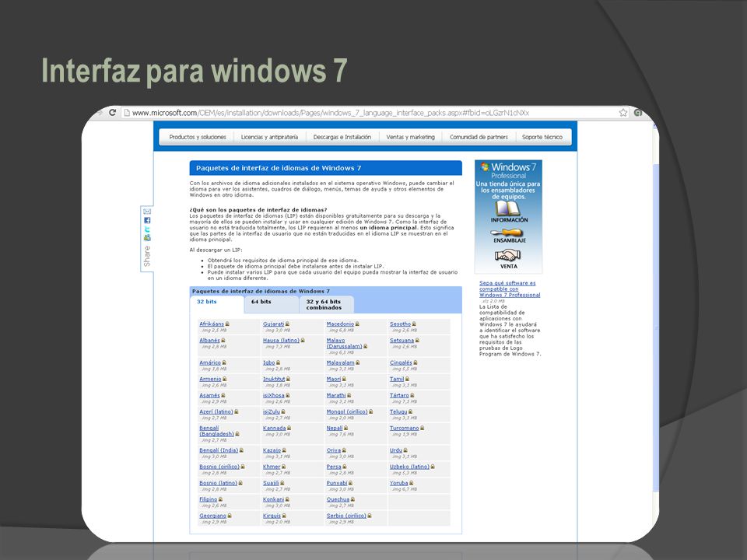Open the Descargas e Instalación menu
The height and width of the screenshot is (560, 747).
click(342, 137)
